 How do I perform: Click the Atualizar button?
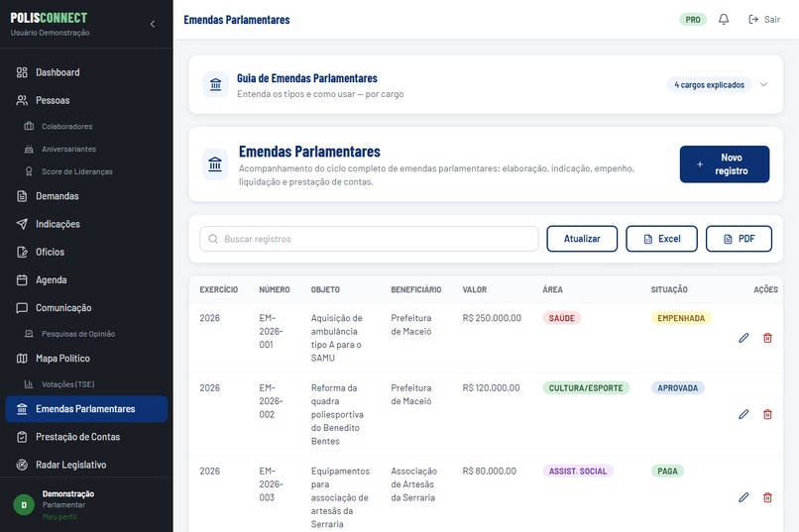[x=582, y=239]
